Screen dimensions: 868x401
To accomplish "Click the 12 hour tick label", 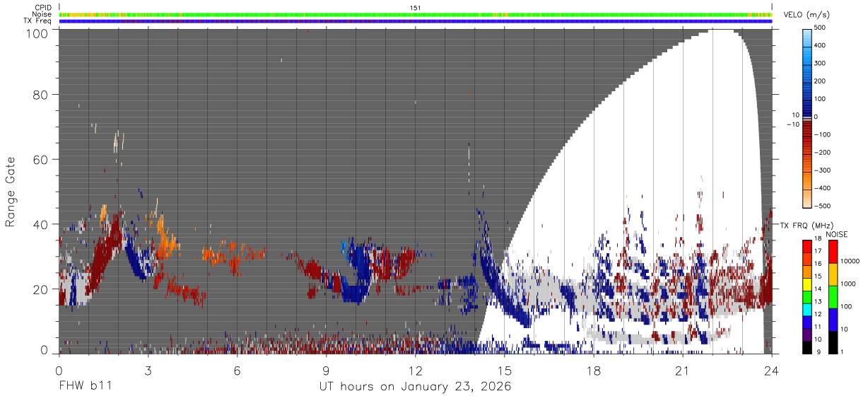I will tap(415, 370).
